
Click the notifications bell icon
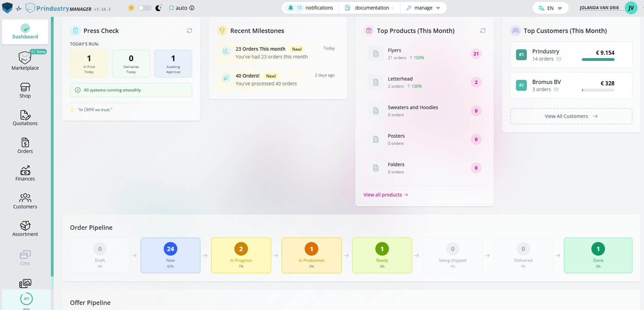pyautogui.click(x=291, y=8)
